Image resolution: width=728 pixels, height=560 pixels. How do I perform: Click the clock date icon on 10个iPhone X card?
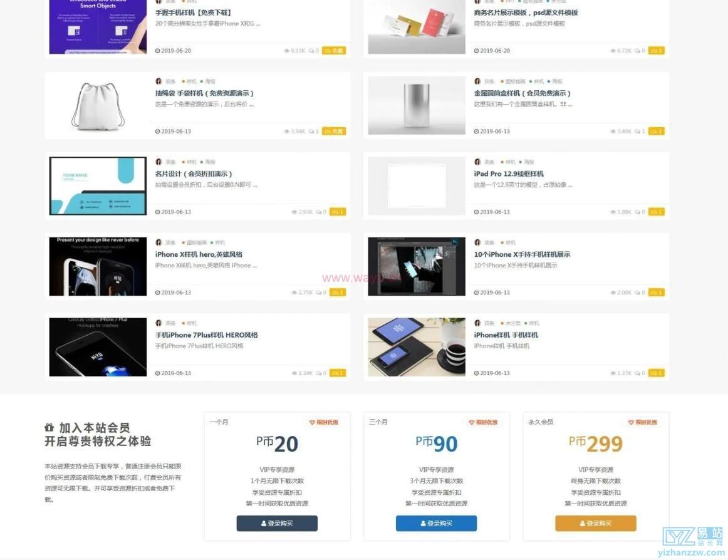(x=476, y=293)
